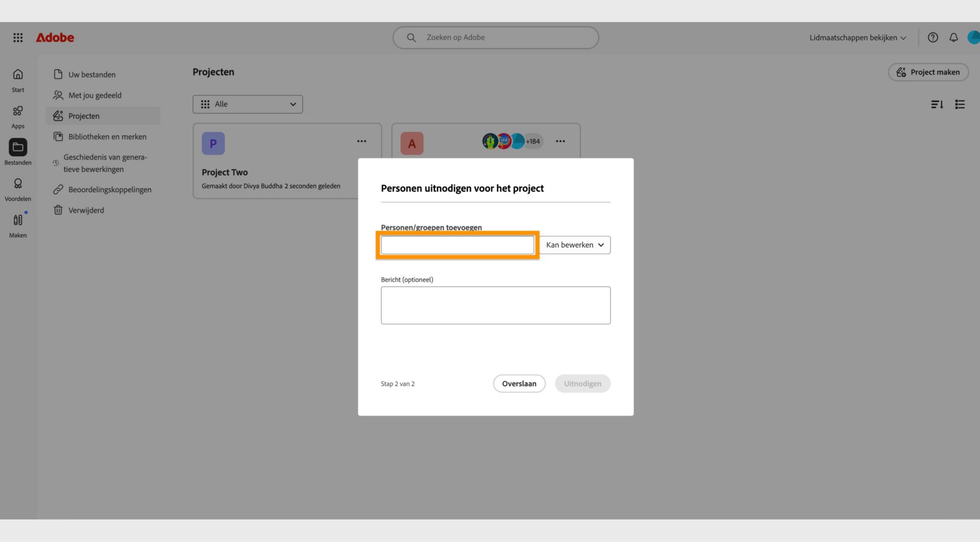Click the Uitnodigen button
Image resolution: width=980 pixels, height=542 pixels.
tap(582, 384)
